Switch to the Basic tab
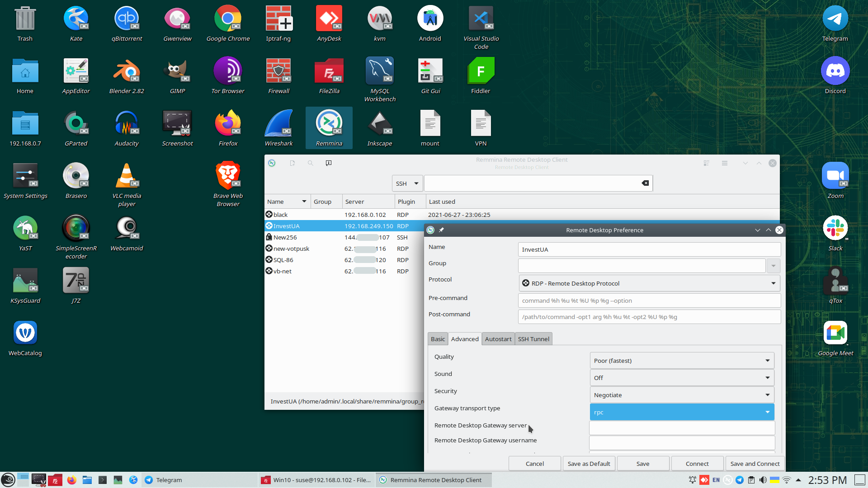Viewport: 868px width, 488px height. pos(438,339)
